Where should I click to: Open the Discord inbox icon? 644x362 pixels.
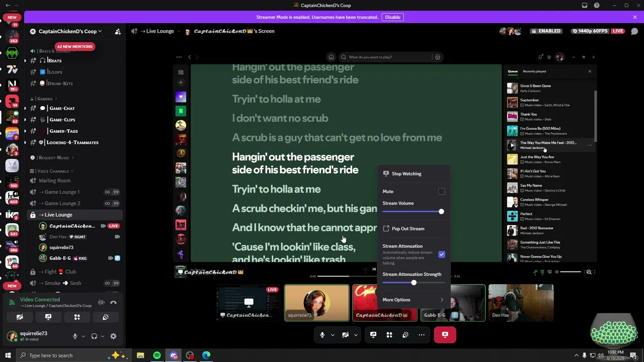coord(585,6)
